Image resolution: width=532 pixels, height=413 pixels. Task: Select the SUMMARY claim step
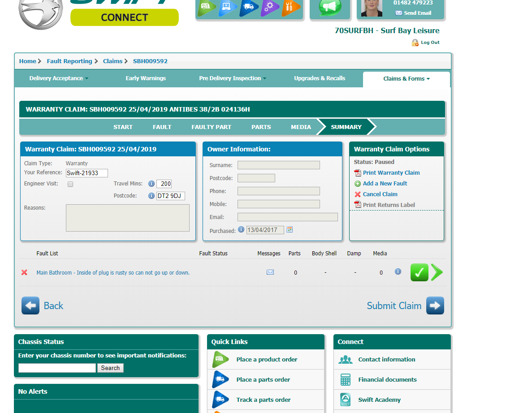(x=346, y=127)
